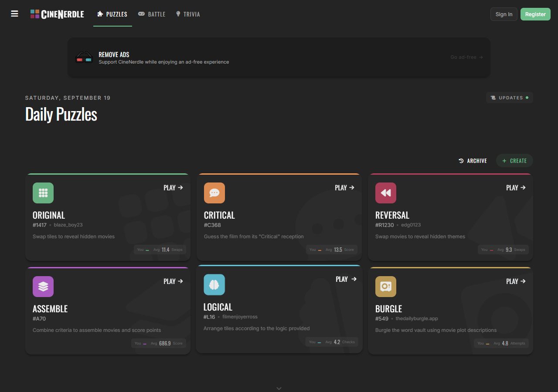The height and width of the screenshot is (392, 558).
Task: Play the Logical puzzle
Action: tap(346, 279)
